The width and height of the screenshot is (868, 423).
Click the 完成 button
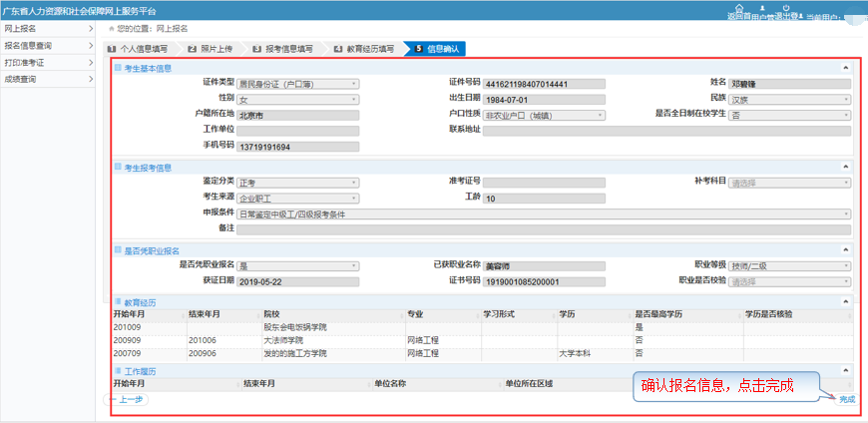847,399
